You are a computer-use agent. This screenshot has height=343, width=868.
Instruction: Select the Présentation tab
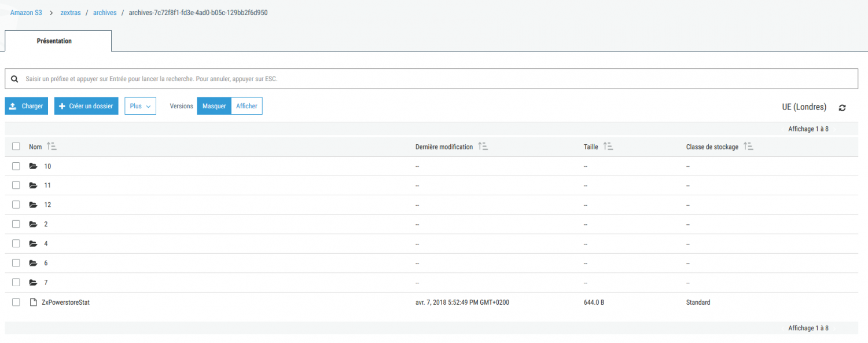click(58, 41)
